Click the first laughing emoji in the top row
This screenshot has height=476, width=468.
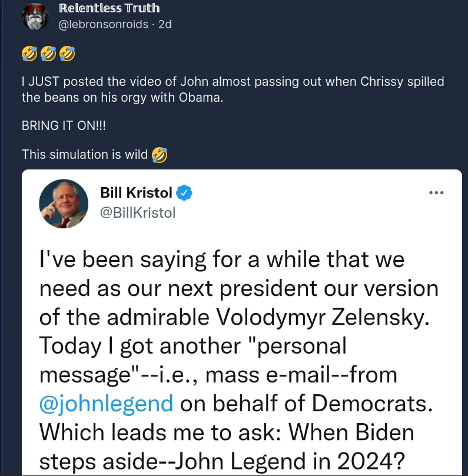[x=29, y=55]
